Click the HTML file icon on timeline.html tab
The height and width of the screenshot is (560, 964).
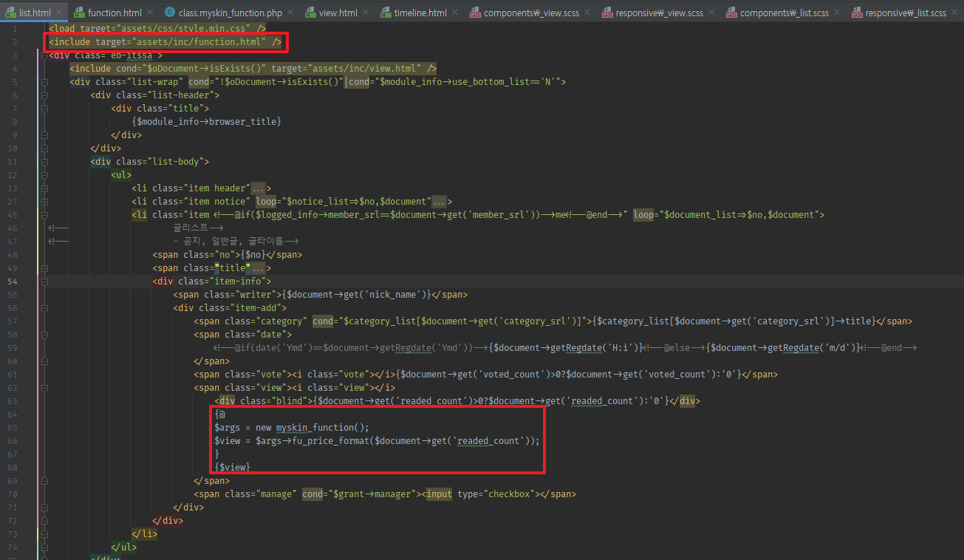[386, 13]
